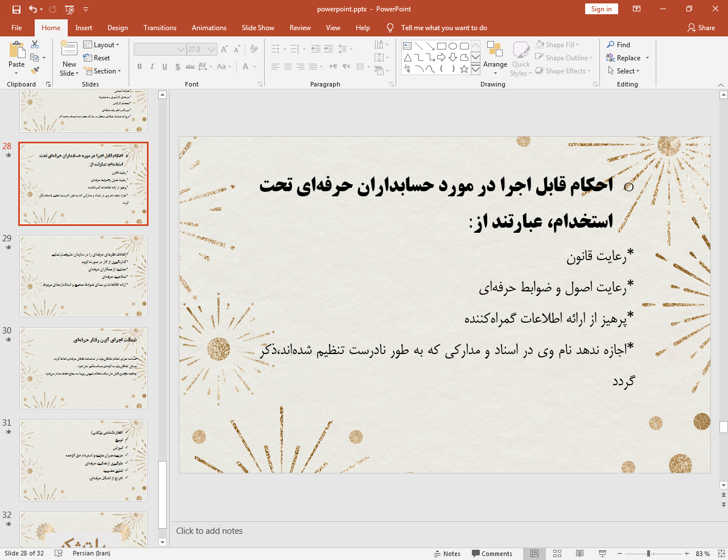
Task: Open the Arrange menu
Action: (x=495, y=58)
